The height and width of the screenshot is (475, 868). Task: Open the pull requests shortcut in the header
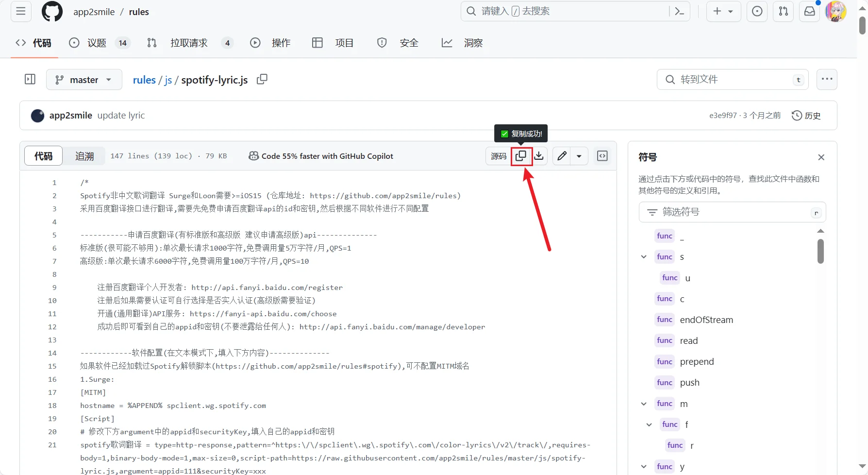(783, 11)
